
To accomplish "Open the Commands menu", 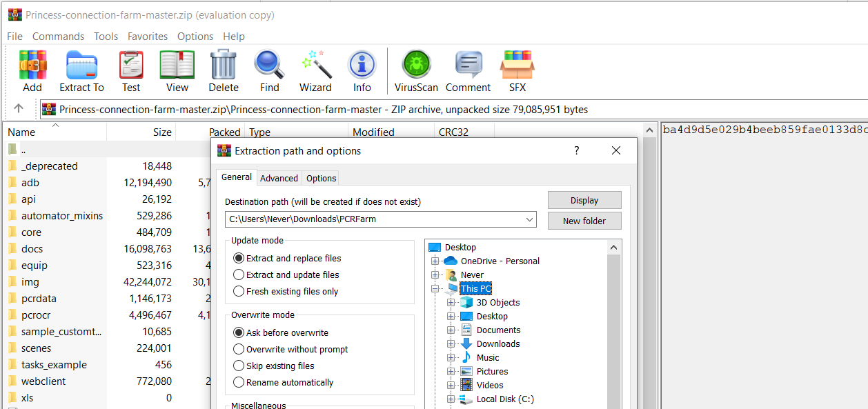I will coord(58,36).
